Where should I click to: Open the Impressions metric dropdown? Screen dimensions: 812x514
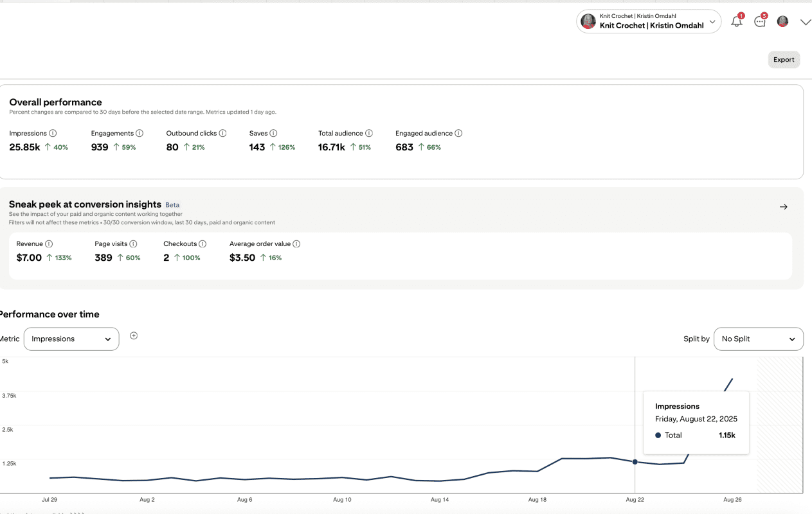tap(71, 339)
